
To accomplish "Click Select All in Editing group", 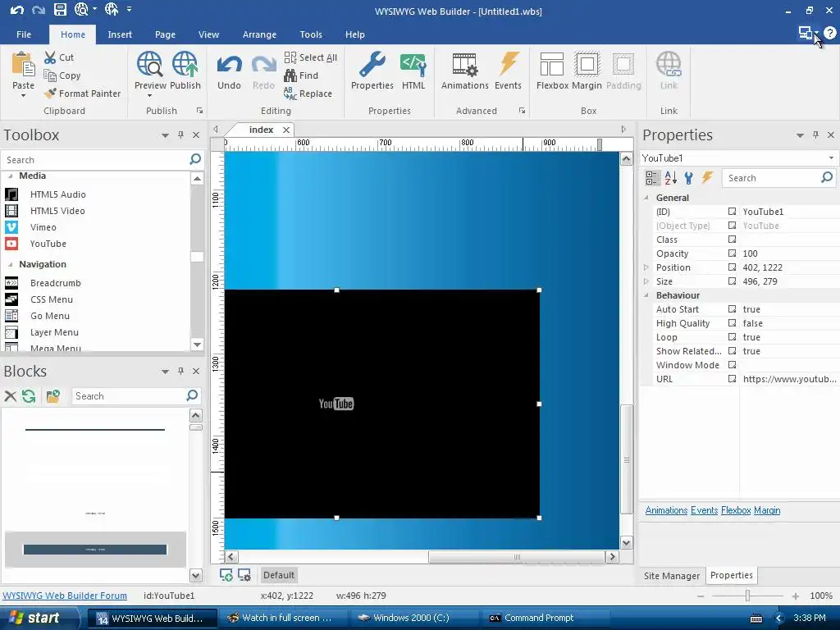I will pyautogui.click(x=311, y=57).
